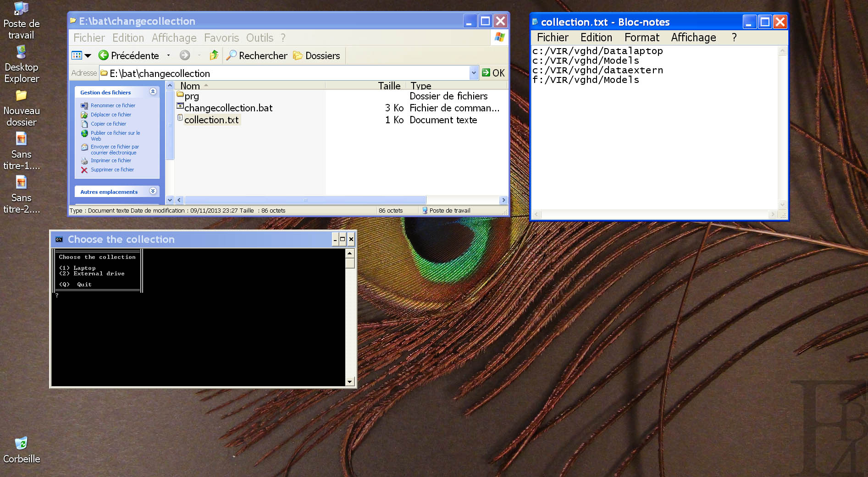This screenshot has width=868, height=477.
Task: Open the Favoris menu in Explorer
Action: click(x=221, y=38)
